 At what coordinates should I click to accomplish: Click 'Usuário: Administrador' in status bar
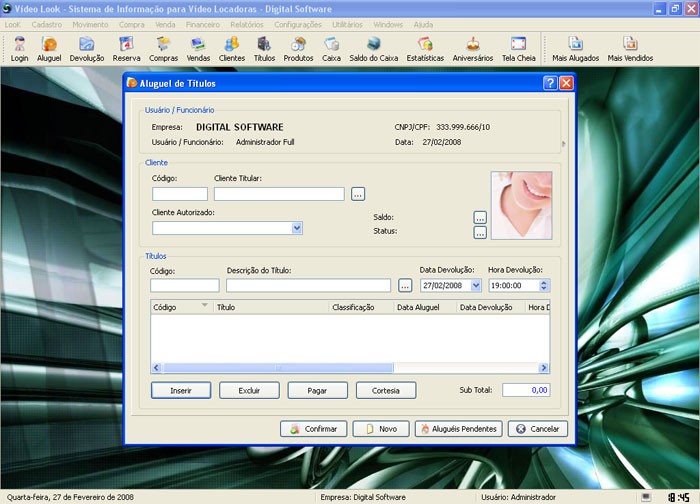[x=518, y=497]
